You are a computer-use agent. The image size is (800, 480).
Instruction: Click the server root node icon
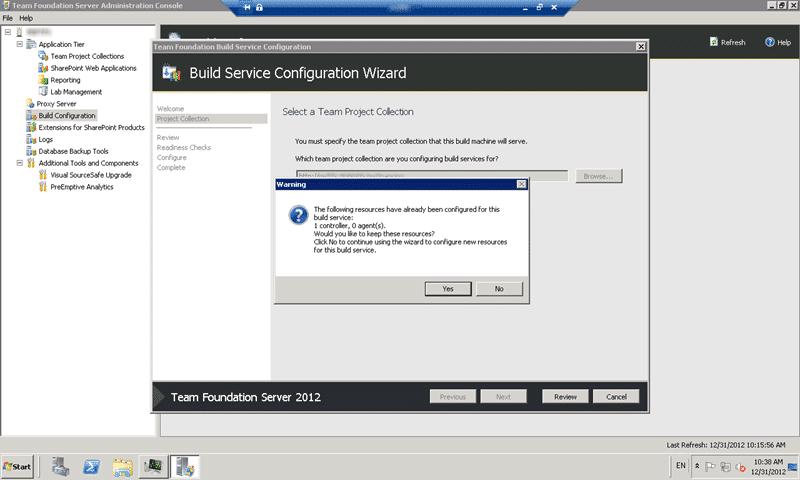tap(19, 32)
